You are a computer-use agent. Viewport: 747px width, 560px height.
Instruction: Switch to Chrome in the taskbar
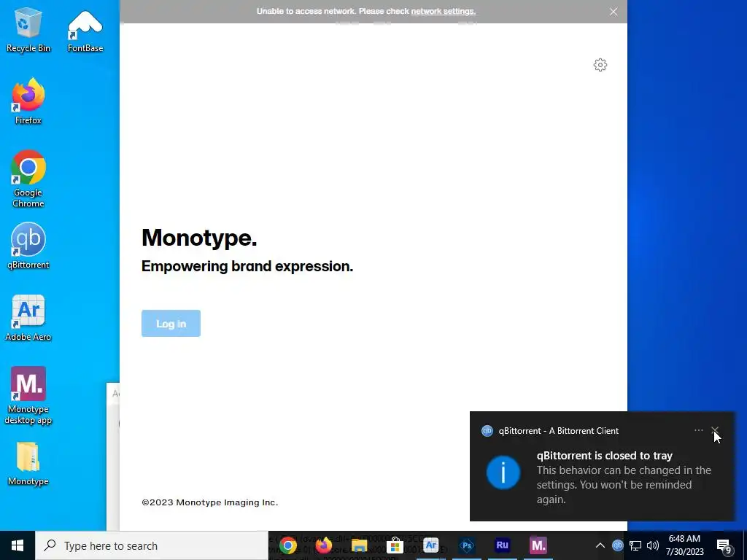(288, 545)
